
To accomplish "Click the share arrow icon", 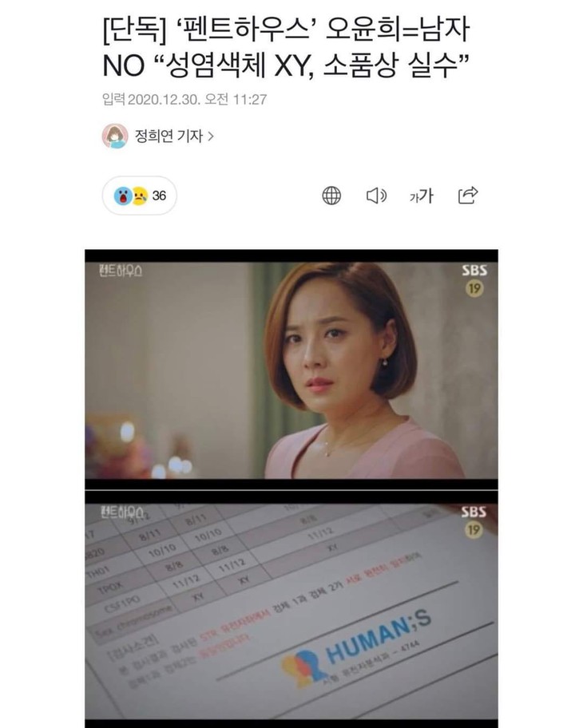I will 467,195.
